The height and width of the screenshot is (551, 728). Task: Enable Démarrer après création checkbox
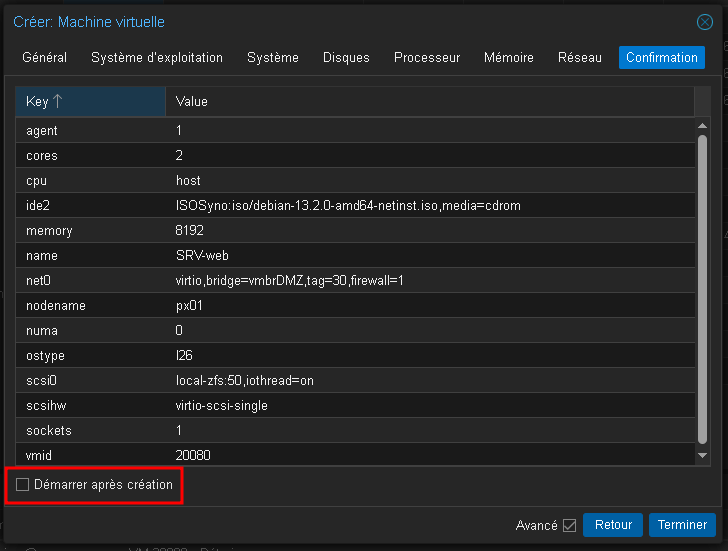click(x=23, y=485)
